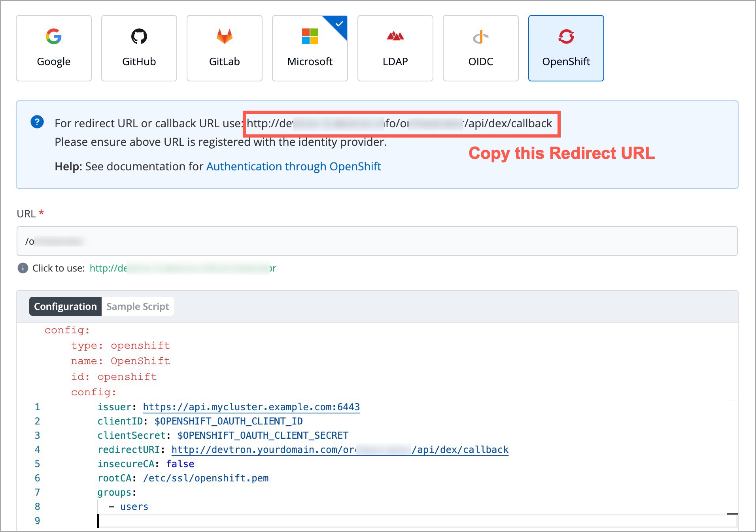Choose the LDAP provider icon
Viewport: 756px width, 532px height.
(x=395, y=36)
